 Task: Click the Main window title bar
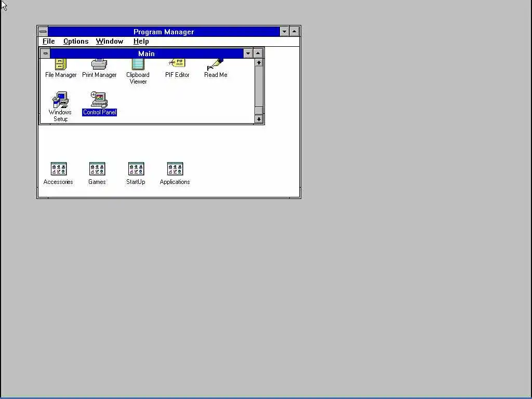[x=147, y=54]
